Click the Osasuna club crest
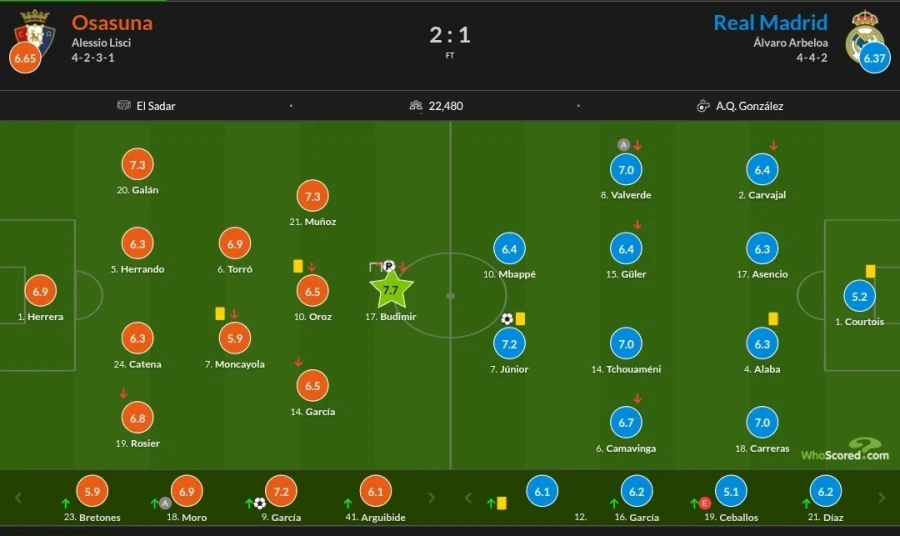This screenshot has width=900, height=536. (x=34, y=30)
